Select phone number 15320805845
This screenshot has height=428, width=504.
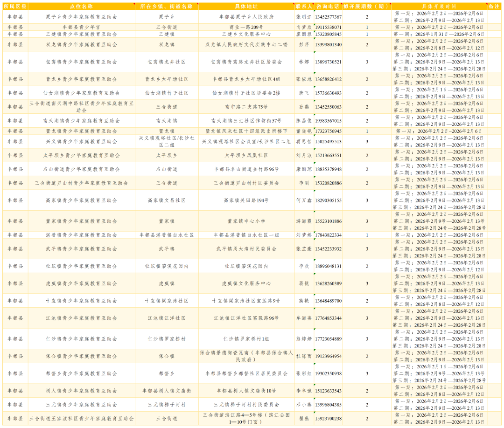coord(328,34)
